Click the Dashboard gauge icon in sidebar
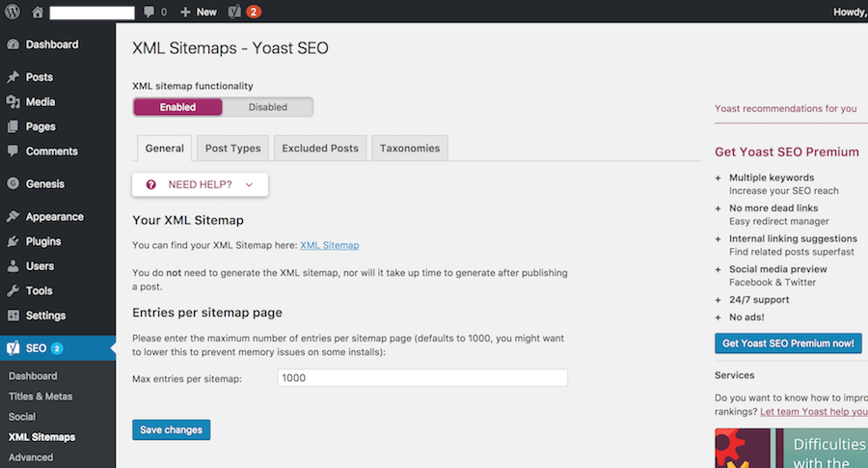This screenshot has width=868, height=468. point(14,44)
